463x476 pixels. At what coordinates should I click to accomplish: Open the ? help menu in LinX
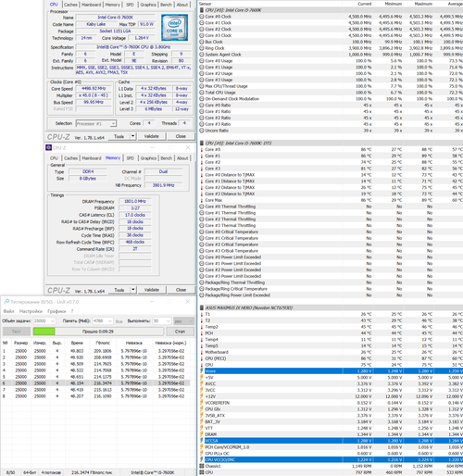point(72,311)
